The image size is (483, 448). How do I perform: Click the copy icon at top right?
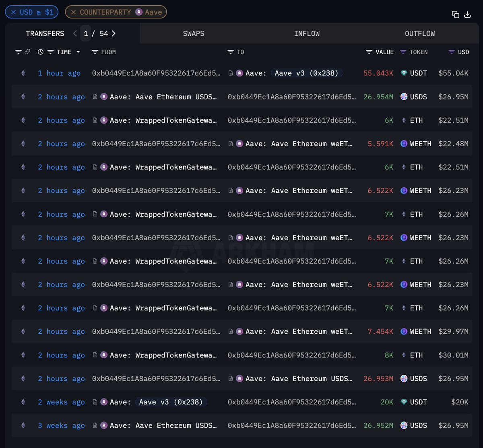tap(456, 14)
